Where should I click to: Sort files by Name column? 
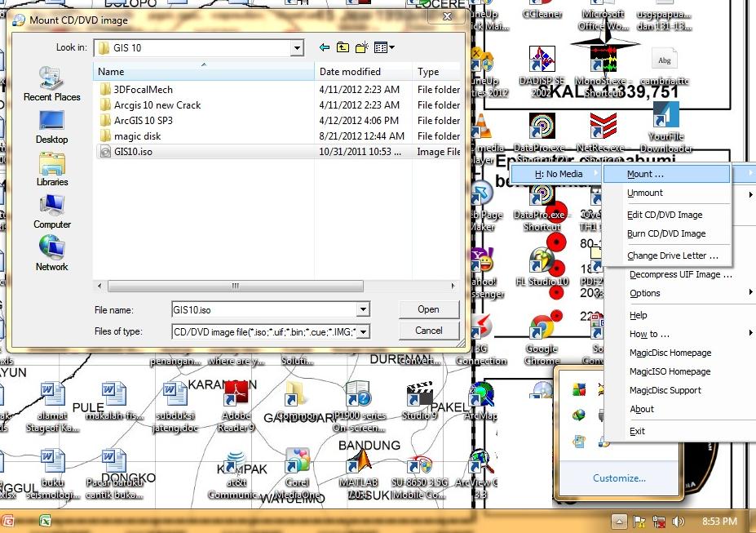point(203,72)
